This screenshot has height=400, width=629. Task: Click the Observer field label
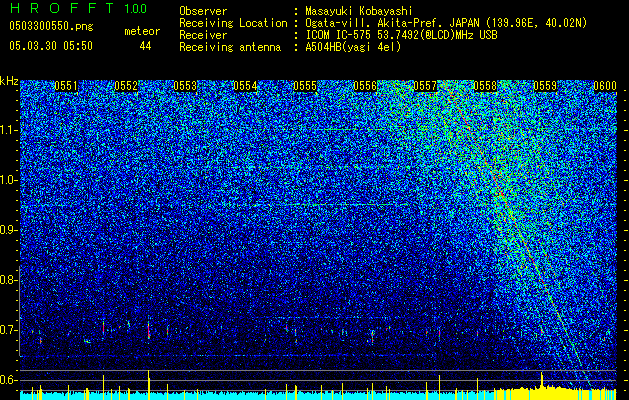203,11
